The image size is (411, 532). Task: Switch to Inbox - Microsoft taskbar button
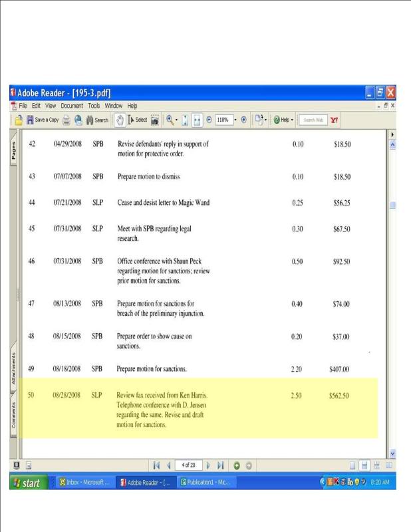coord(84,483)
